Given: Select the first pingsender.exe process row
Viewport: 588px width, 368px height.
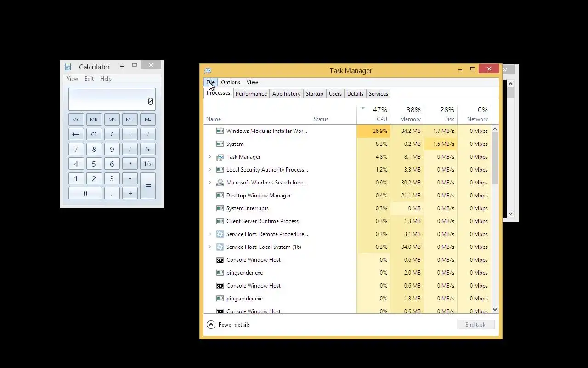Looking at the screenshot, I should coord(347,273).
